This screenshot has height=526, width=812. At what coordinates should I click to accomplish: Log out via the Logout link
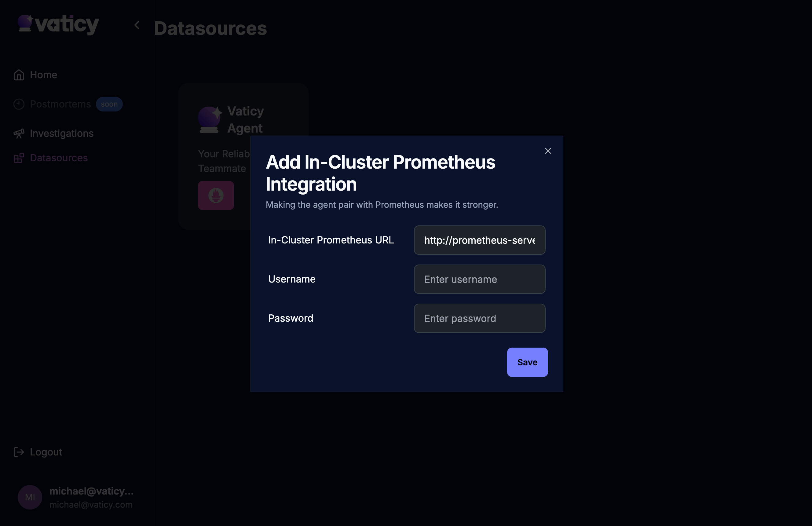[x=46, y=452]
